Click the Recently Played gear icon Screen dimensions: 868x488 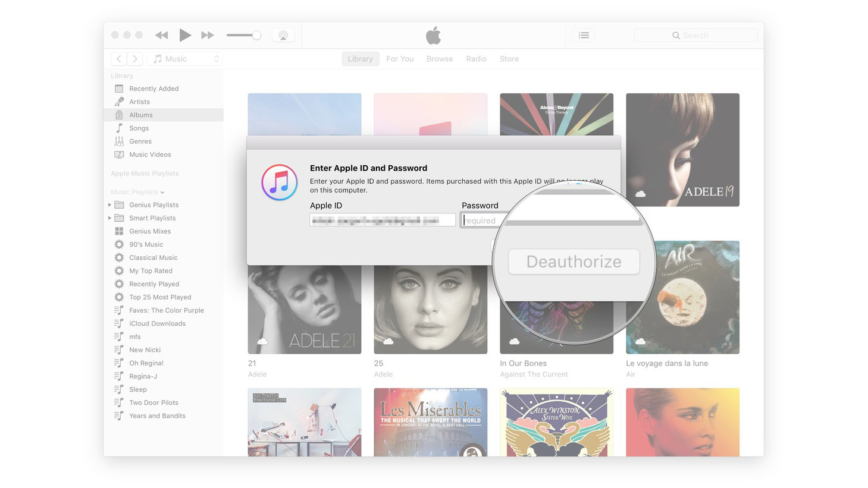(x=119, y=284)
